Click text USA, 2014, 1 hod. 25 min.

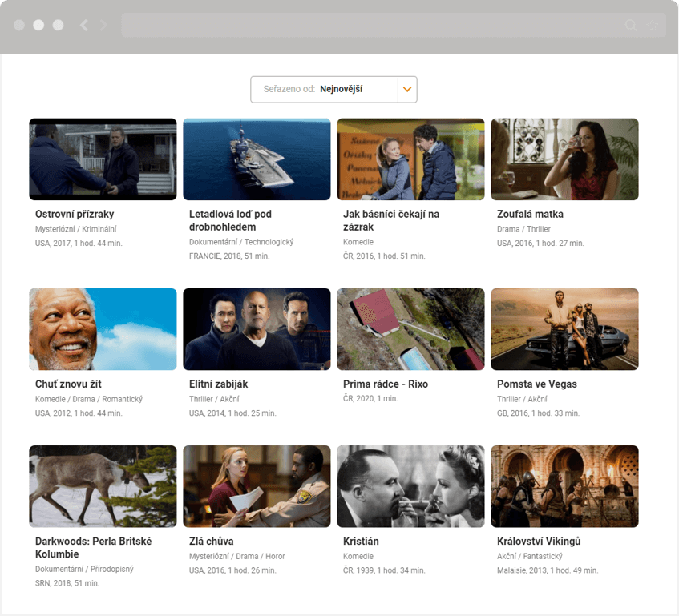[232, 413]
